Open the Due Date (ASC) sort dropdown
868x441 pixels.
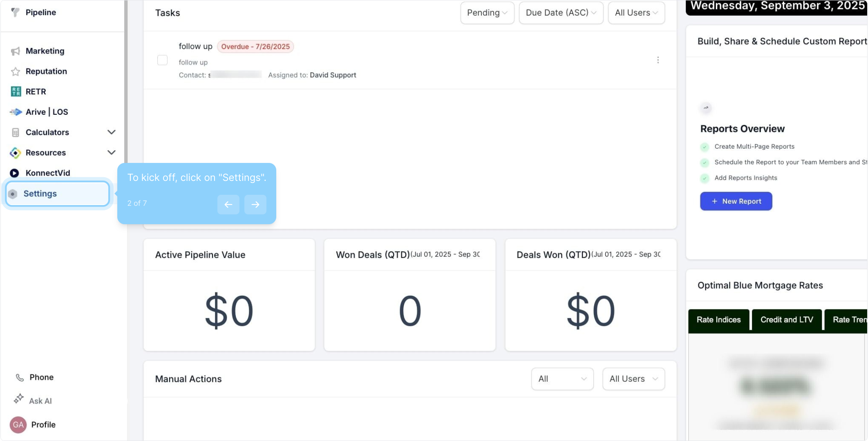(x=561, y=13)
